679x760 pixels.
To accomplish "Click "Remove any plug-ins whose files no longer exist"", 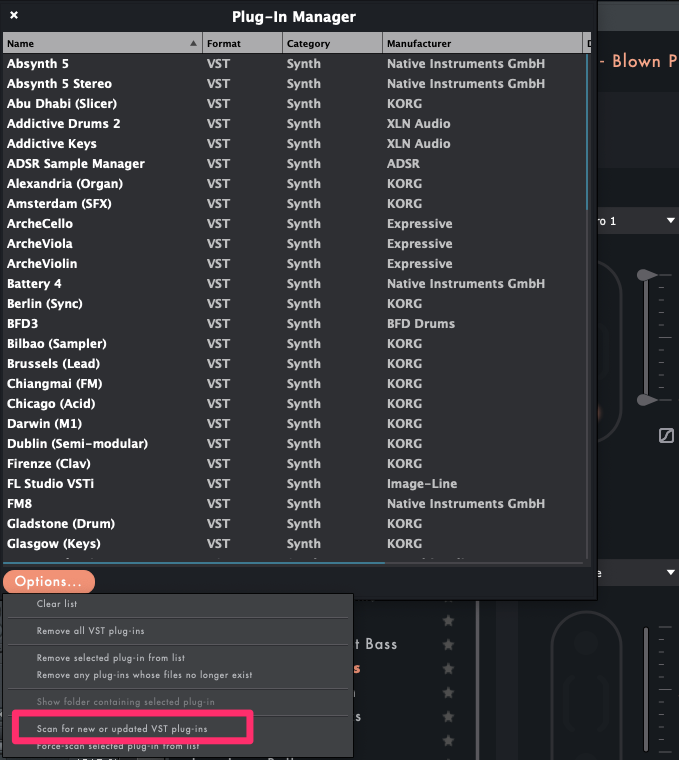I will click(144, 675).
